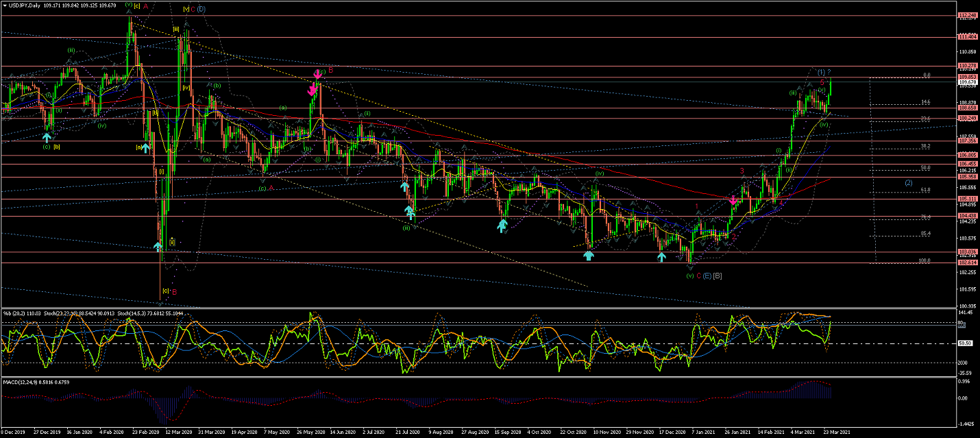
Task: Click the blue (E) wave label
Action: [707, 276]
